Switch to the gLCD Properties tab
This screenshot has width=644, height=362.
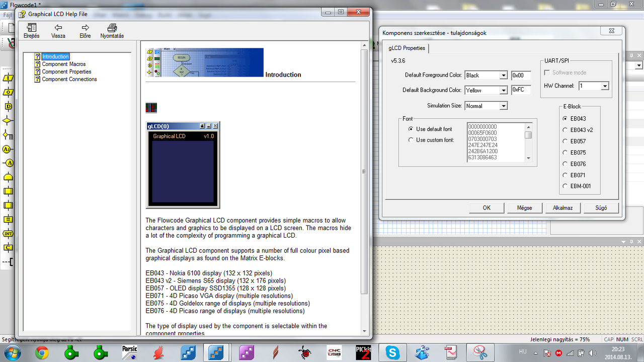point(407,48)
